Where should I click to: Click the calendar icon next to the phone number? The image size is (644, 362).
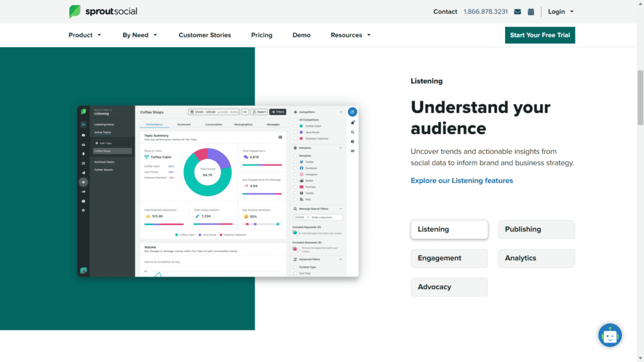pyautogui.click(x=530, y=11)
